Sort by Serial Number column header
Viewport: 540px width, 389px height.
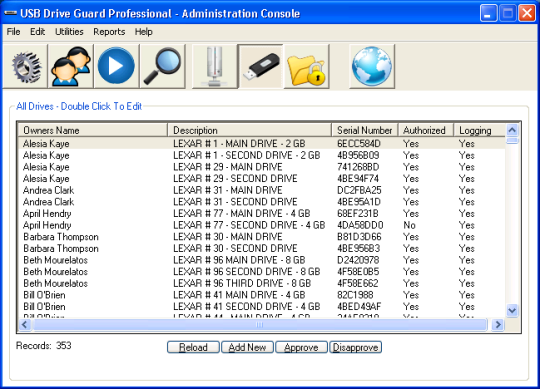365,130
